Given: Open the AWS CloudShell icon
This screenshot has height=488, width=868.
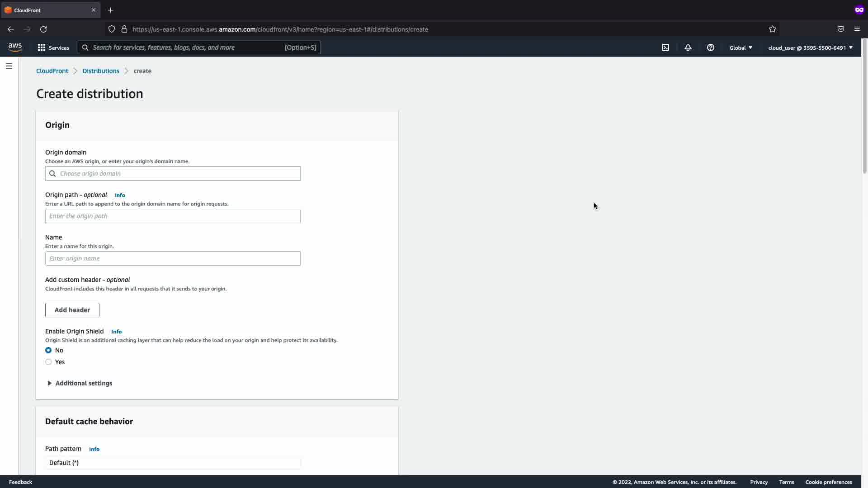Looking at the screenshot, I should click(665, 47).
